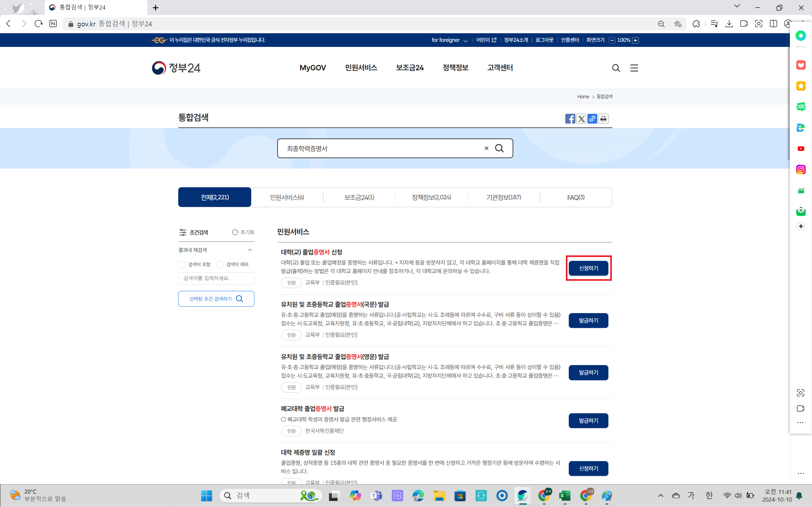Print the page using printer icon
Image resolution: width=812 pixels, height=507 pixels.
(x=603, y=119)
